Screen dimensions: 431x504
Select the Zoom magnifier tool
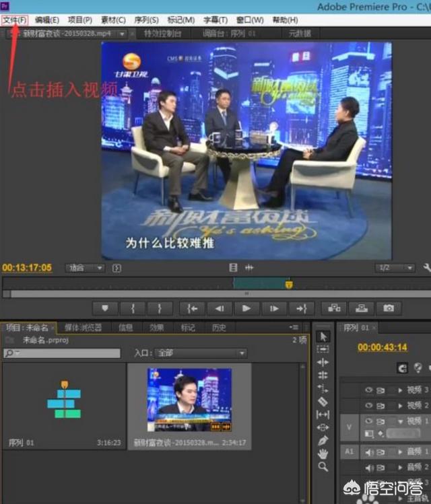(323, 466)
